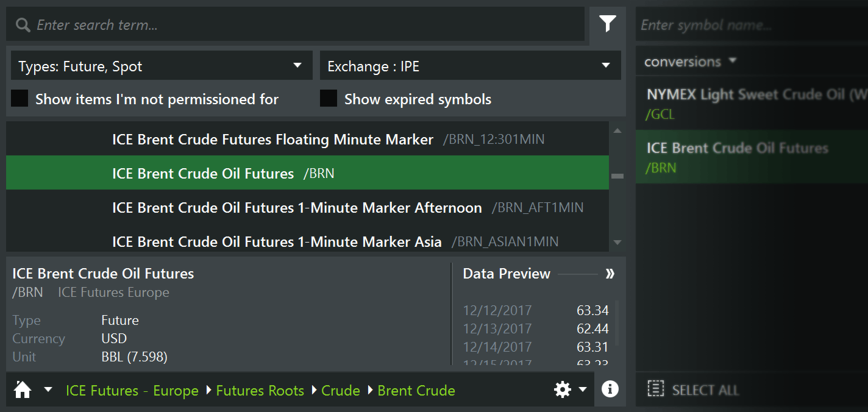Click the magnifier search icon
The height and width of the screenshot is (412, 868).
coord(23,25)
